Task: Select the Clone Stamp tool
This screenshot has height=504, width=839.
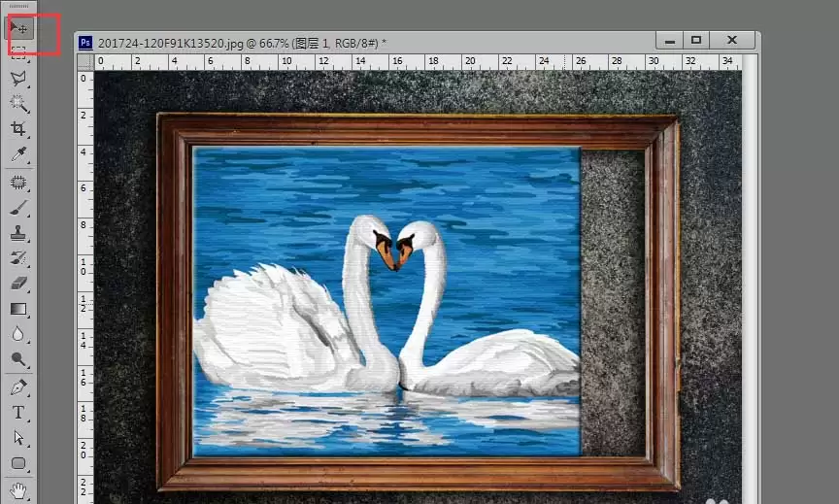Action: tap(18, 233)
